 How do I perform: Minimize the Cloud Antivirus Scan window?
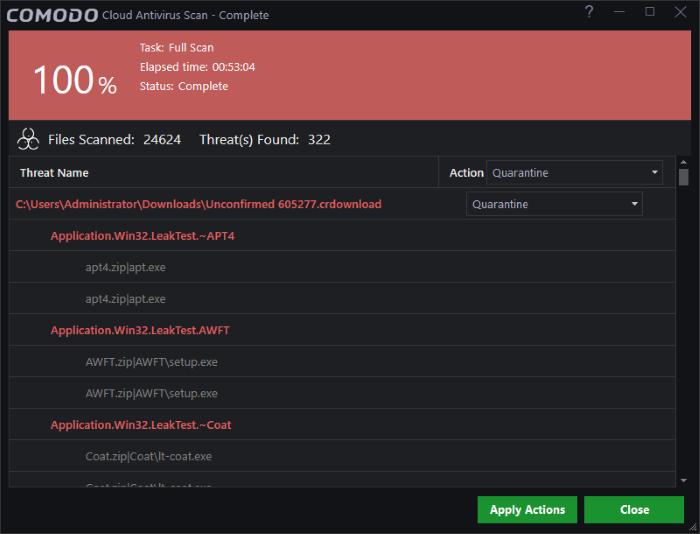tap(619, 12)
